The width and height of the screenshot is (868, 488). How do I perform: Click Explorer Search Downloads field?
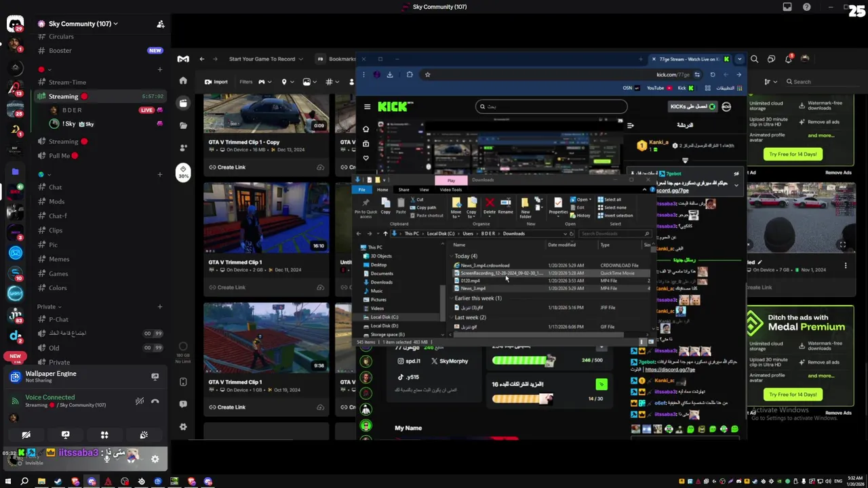pyautogui.click(x=614, y=234)
